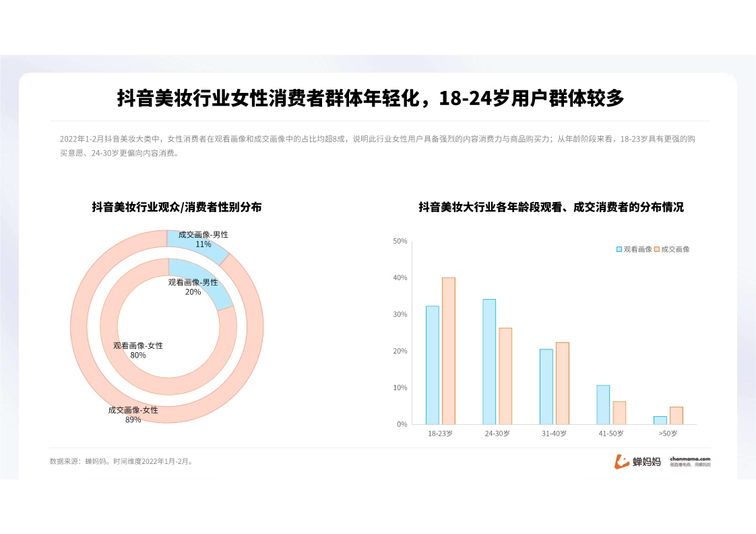This screenshot has height=534, width=756.
Task: Select the orange 成交画像 bar for 18-23岁
Action: 449,351
